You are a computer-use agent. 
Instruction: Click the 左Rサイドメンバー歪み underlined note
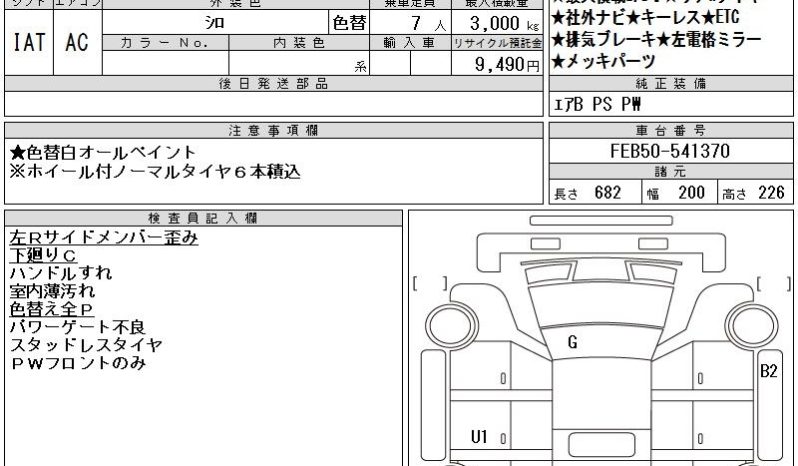(103, 238)
